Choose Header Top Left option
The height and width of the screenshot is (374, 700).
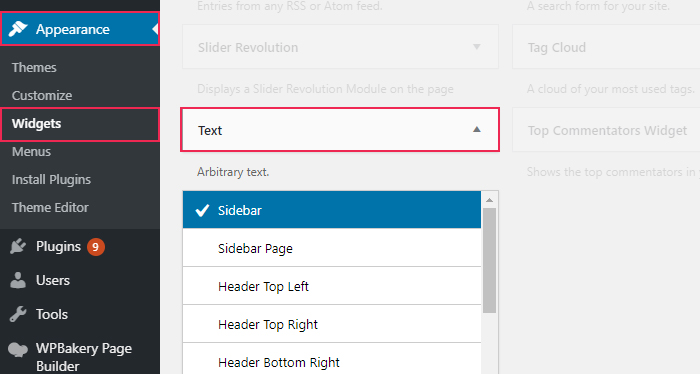pyautogui.click(x=332, y=286)
